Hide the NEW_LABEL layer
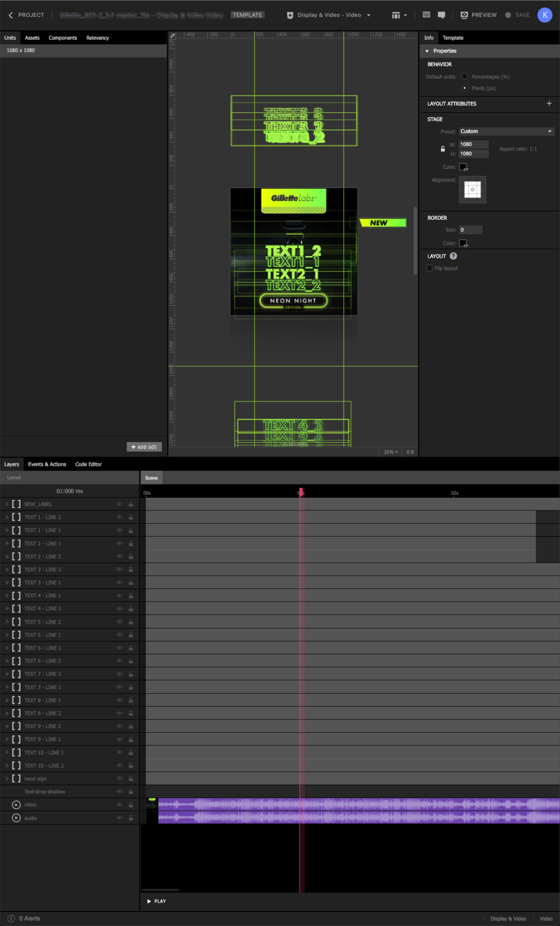 (x=120, y=504)
